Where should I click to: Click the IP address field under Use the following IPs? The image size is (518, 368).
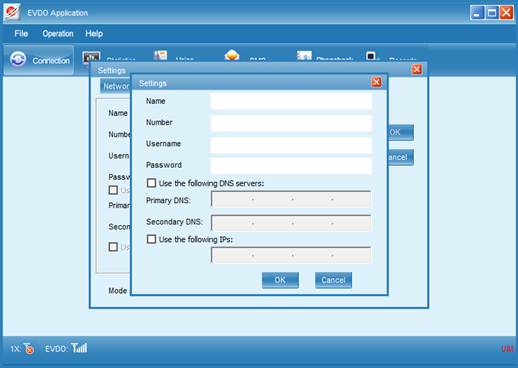click(291, 255)
